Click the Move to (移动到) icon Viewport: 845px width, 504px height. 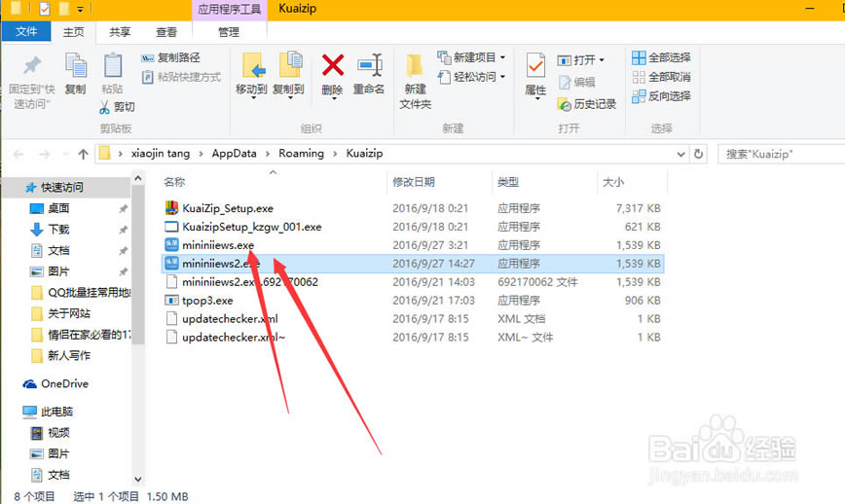coord(253,66)
